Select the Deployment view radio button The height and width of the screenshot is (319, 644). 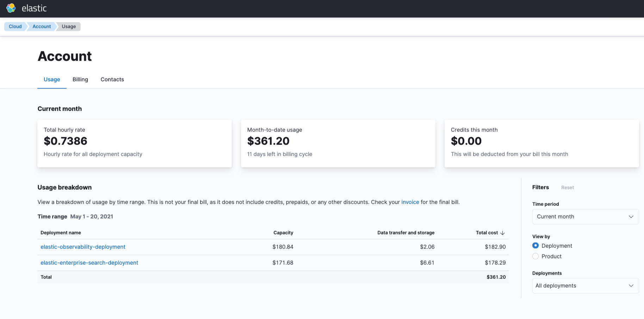tap(535, 246)
